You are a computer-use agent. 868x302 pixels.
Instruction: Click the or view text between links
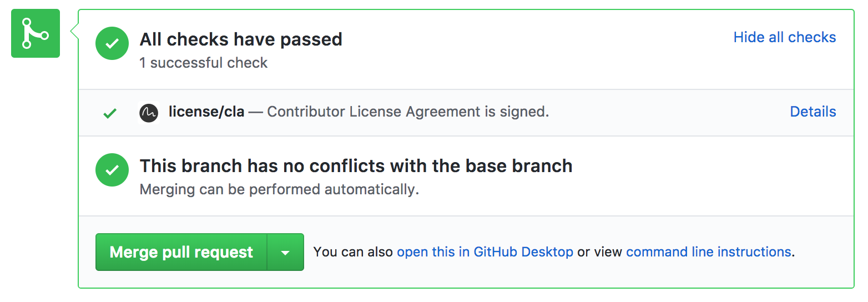click(x=599, y=252)
